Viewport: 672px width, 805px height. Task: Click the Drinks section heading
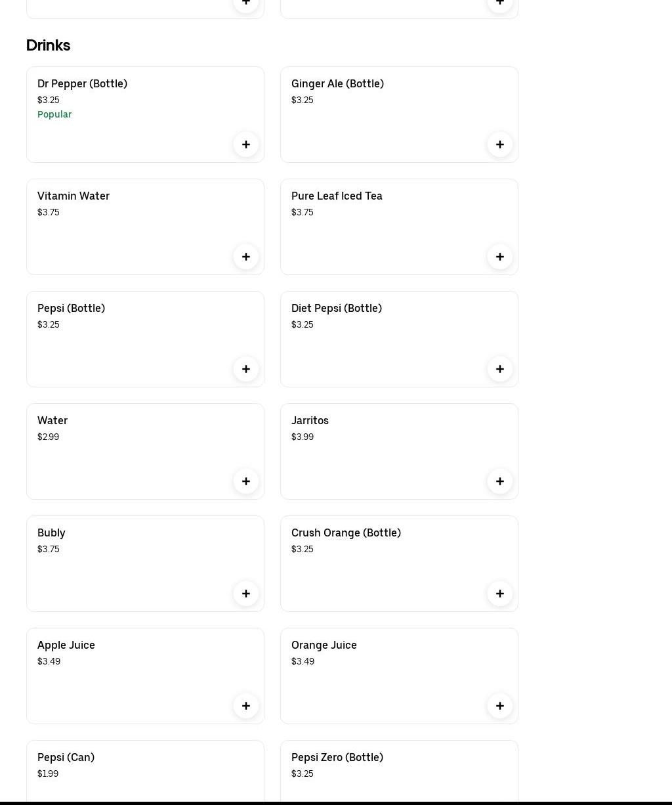pyautogui.click(x=48, y=45)
